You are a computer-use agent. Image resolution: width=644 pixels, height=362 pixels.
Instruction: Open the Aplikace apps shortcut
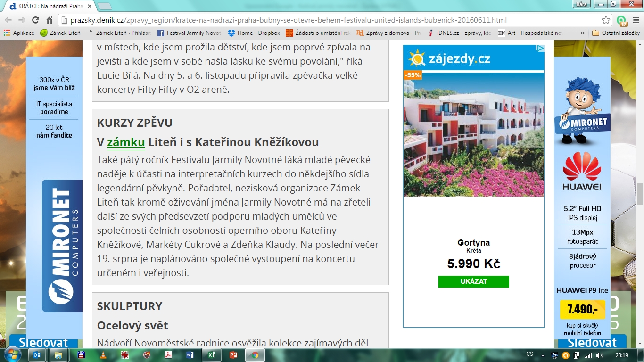19,33
